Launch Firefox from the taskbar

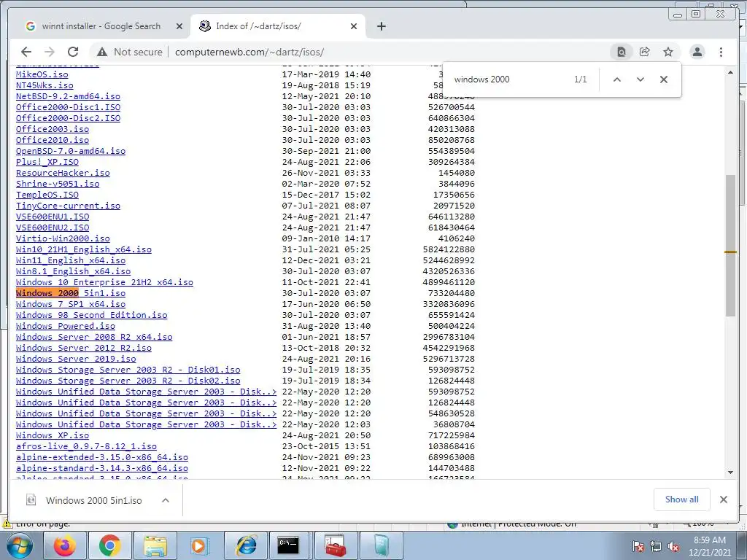(65, 545)
